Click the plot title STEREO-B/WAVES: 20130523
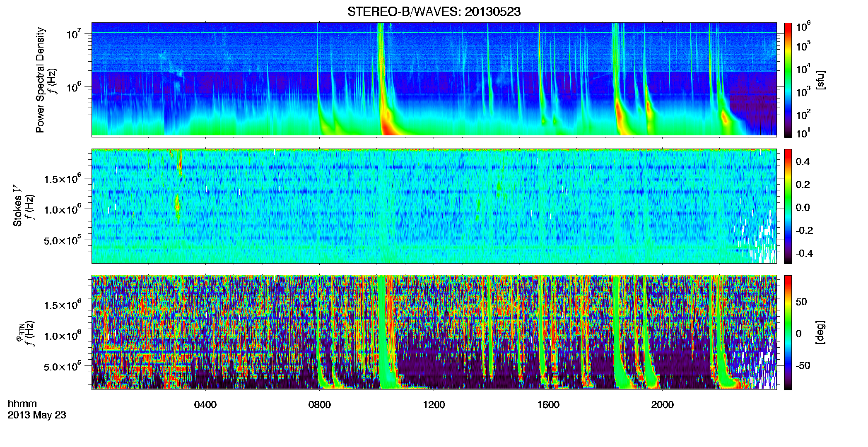868x447 pixels. (x=434, y=12)
